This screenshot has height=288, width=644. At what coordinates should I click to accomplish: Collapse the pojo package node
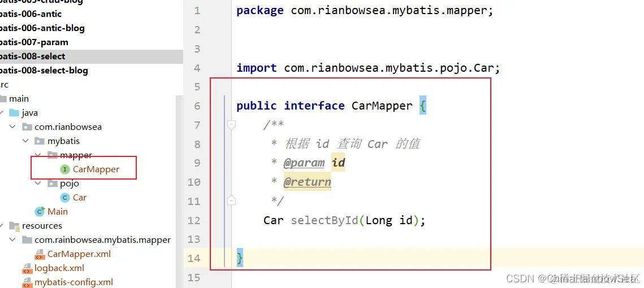pyautogui.click(x=38, y=184)
